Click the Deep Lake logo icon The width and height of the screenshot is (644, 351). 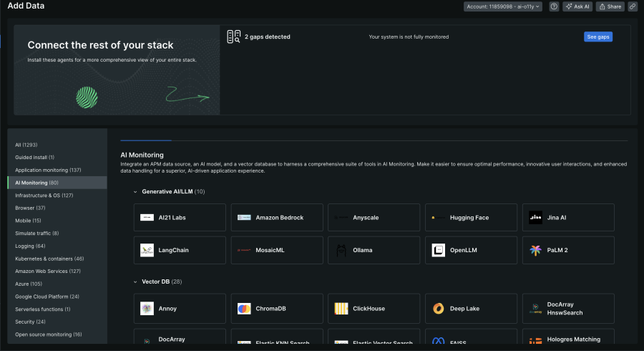coord(438,309)
